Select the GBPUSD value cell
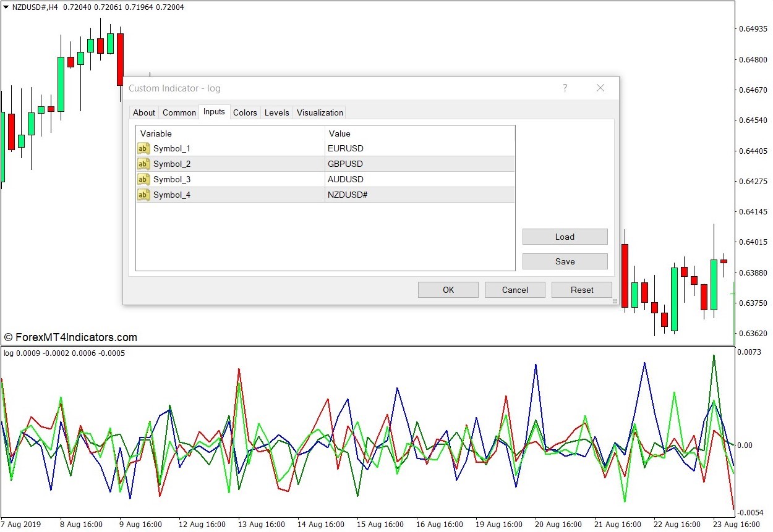The height and width of the screenshot is (532, 773). pos(420,164)
